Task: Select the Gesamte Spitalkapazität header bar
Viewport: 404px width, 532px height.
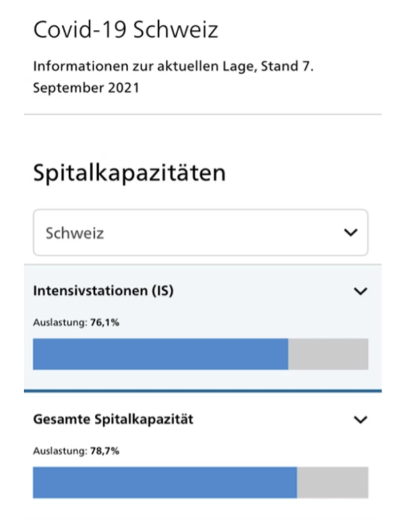Action: tap(201, 419)
